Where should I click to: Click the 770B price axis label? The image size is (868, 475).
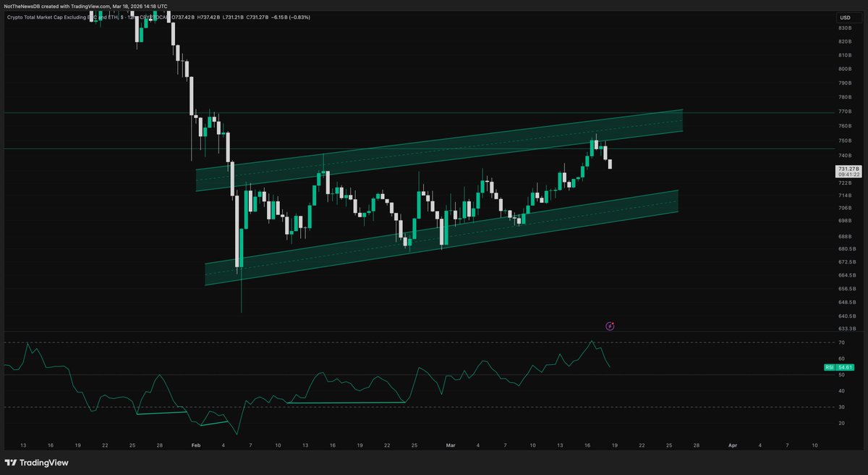click(845, 112)
